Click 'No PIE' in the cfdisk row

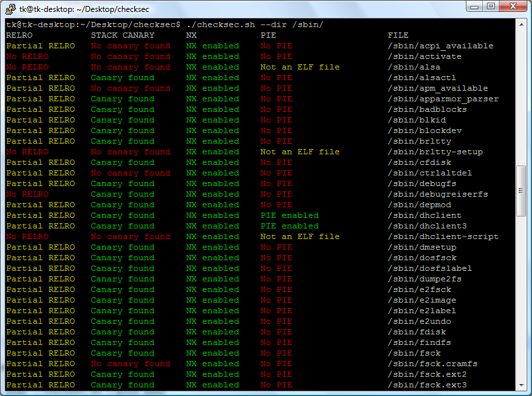click(x=276, y=162)
